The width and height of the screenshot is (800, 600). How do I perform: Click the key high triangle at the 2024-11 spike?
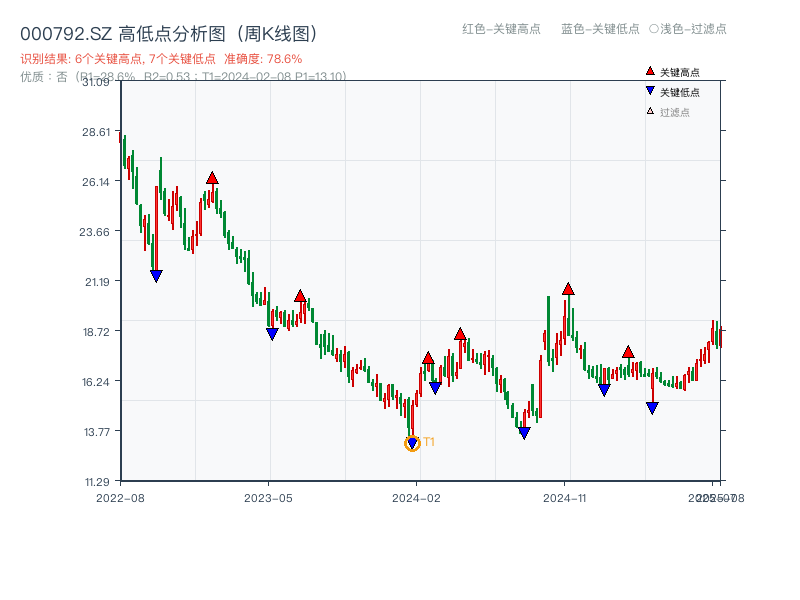point(568,289)
